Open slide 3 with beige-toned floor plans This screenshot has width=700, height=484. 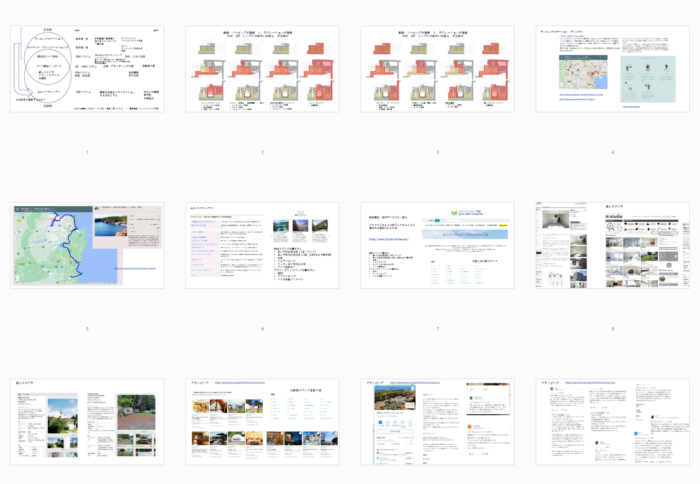[437, 68]
